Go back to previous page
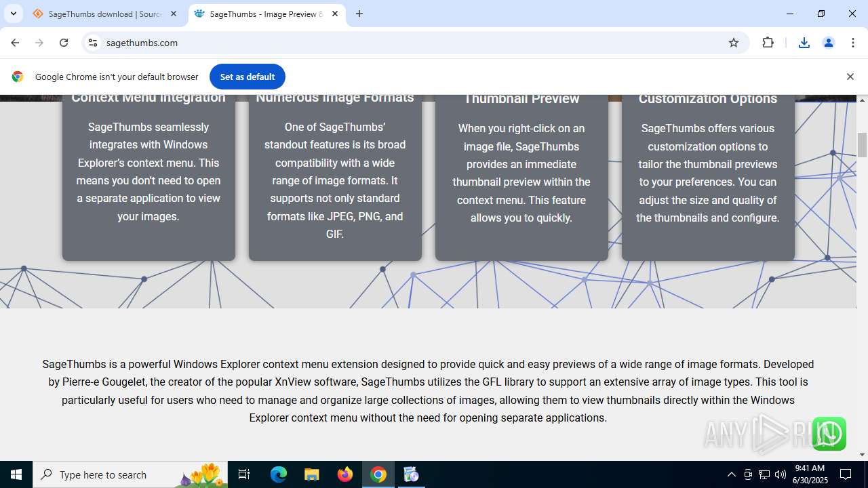The height and width of the screenshot is (488, 868). pos(15,43)
